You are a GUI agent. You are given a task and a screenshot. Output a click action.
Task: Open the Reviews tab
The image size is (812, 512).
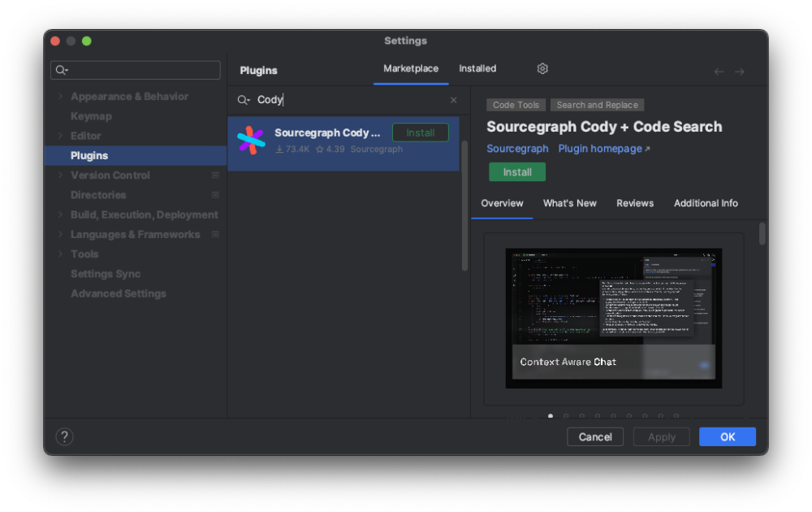pos(635,203)
